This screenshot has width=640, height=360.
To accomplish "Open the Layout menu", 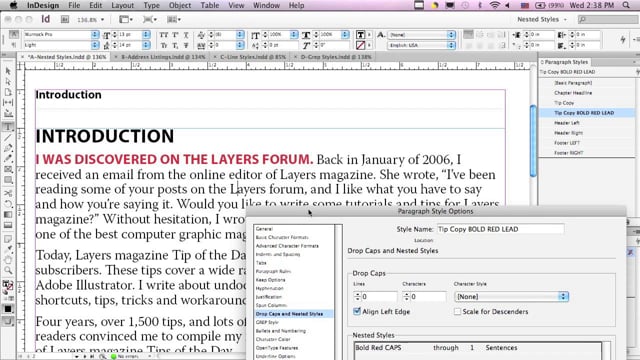I will 122,5.
